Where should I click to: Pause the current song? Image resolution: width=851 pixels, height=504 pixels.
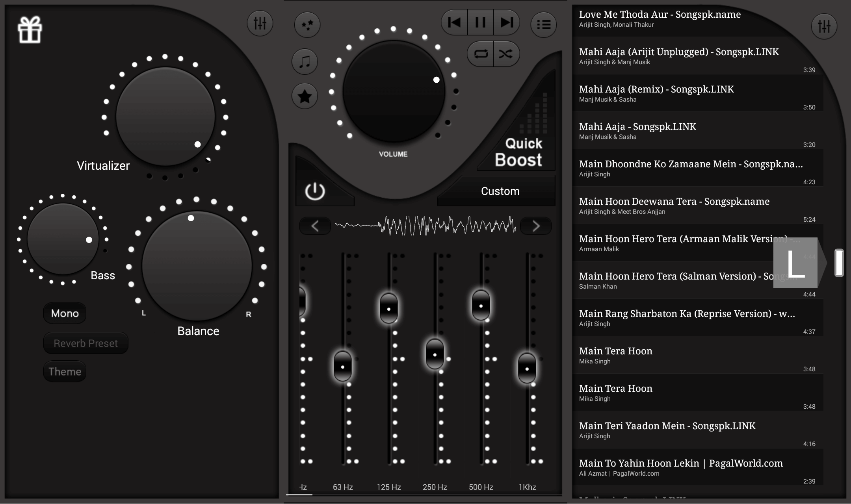click(x=480, y=22)
